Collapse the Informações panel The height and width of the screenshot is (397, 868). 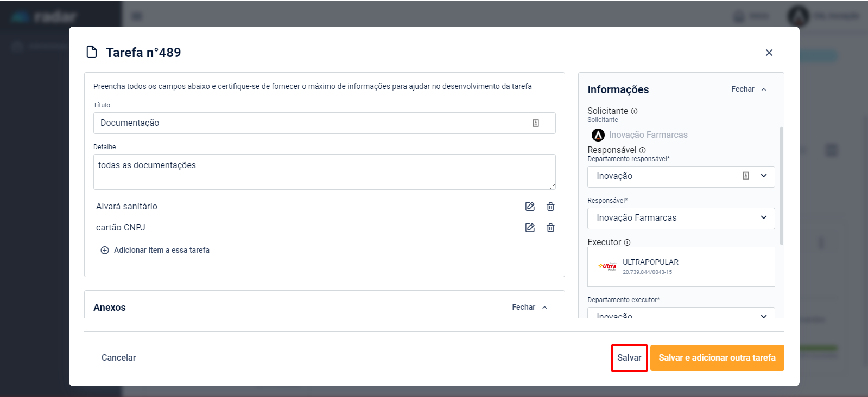click(x=749, y=89)
